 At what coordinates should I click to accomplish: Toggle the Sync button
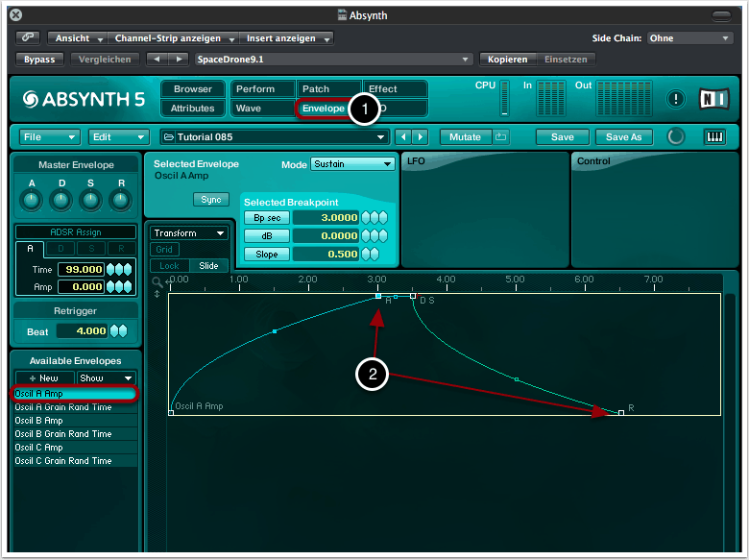coord(210,200)
